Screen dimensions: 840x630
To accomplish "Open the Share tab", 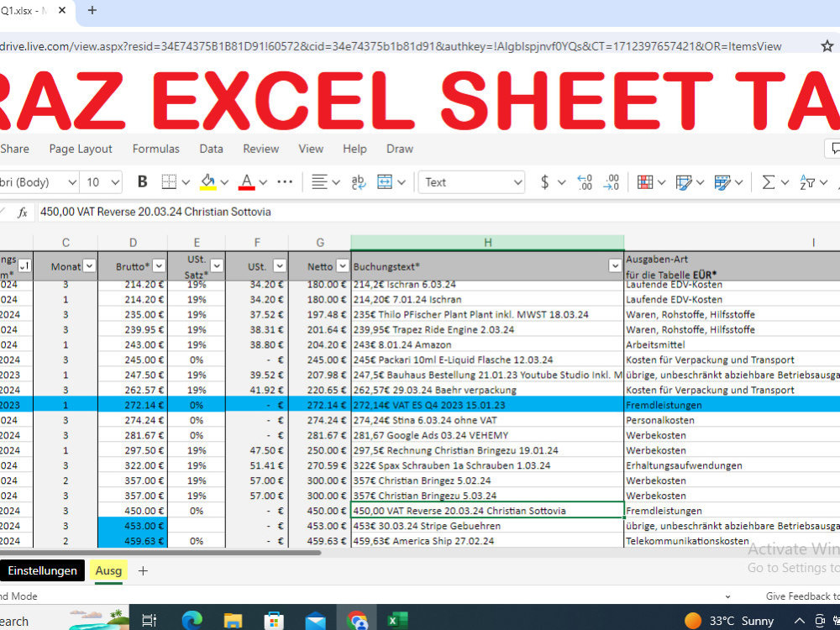I will (14, 149).
